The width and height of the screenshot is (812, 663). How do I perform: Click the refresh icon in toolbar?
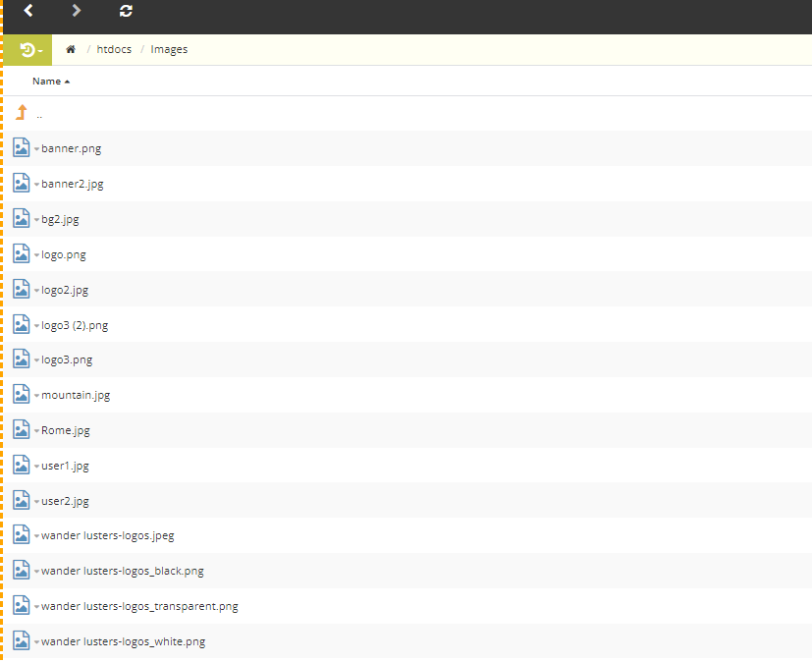click(x=126, y=11)
